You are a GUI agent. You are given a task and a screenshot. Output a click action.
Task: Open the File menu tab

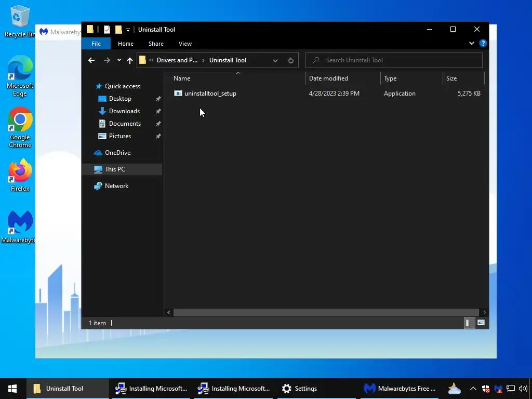tap(96, 44)
